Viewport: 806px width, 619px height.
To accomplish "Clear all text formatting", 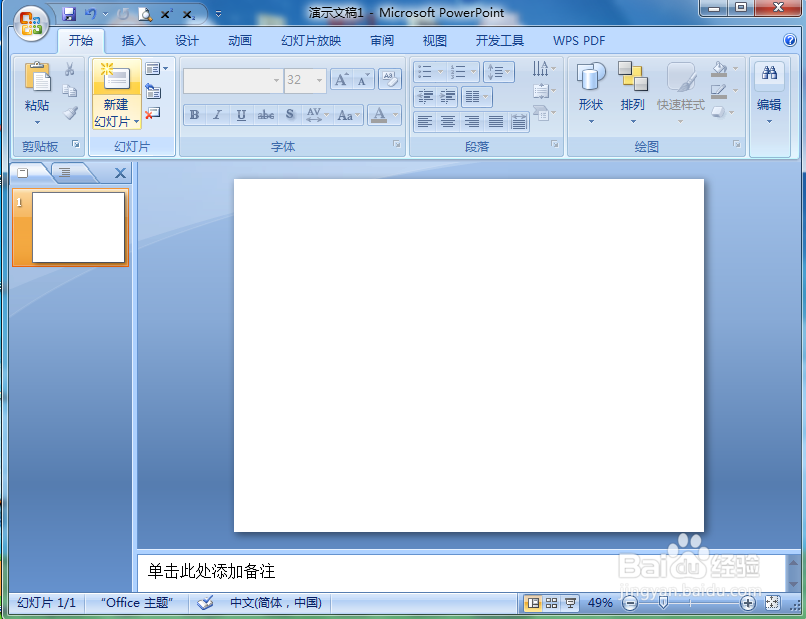I will coord(390,79).
